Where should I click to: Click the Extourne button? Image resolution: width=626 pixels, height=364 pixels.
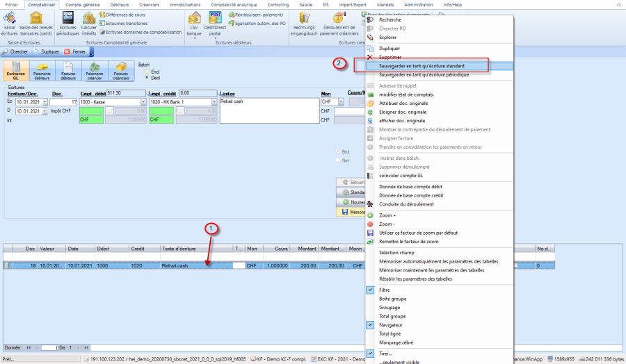pos(351,182)
